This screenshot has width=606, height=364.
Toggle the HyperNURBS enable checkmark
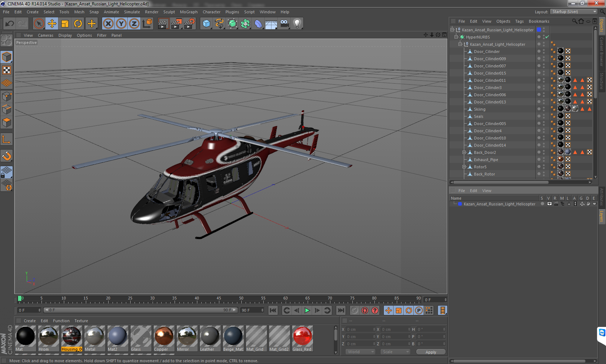pos(547,37)
